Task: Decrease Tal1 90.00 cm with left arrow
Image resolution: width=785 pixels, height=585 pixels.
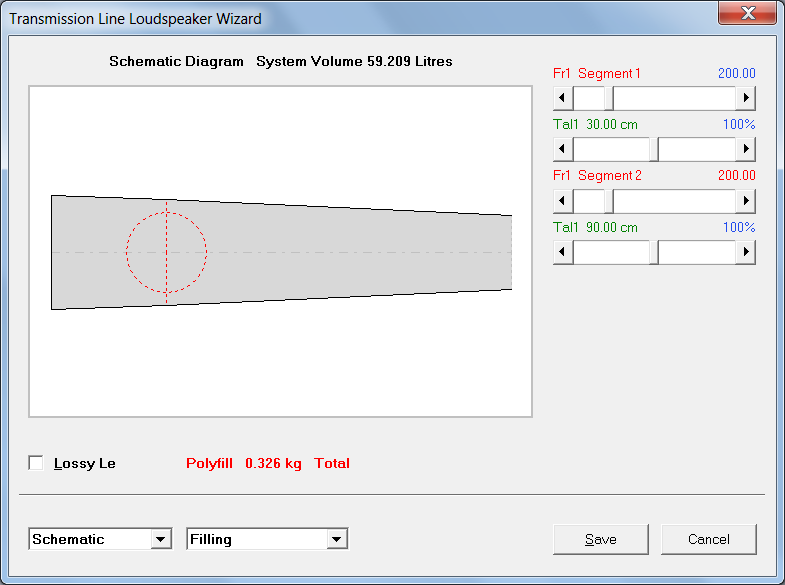Action: (x=563, y=252)
